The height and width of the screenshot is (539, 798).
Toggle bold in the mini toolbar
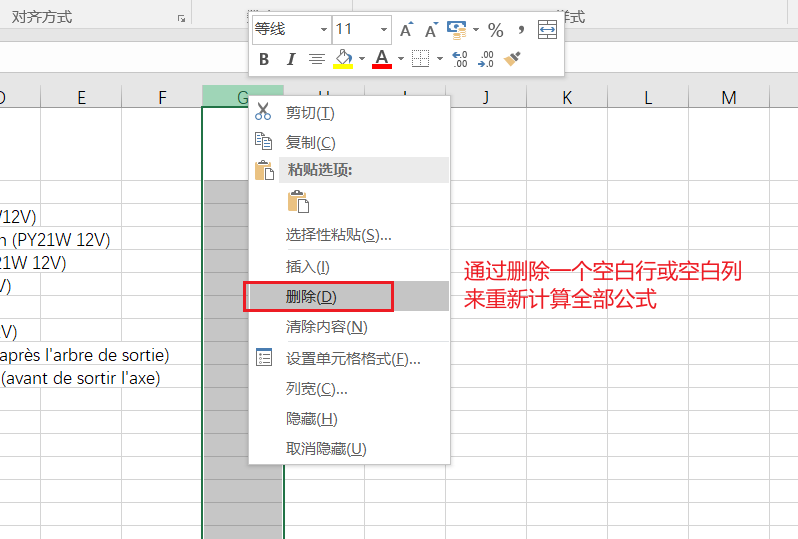click(264, 59)
